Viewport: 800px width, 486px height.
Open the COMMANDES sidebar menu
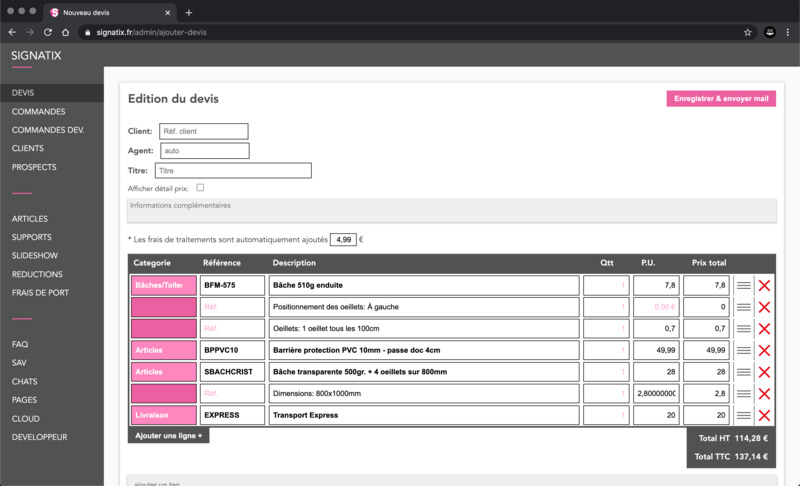point(39,111)
